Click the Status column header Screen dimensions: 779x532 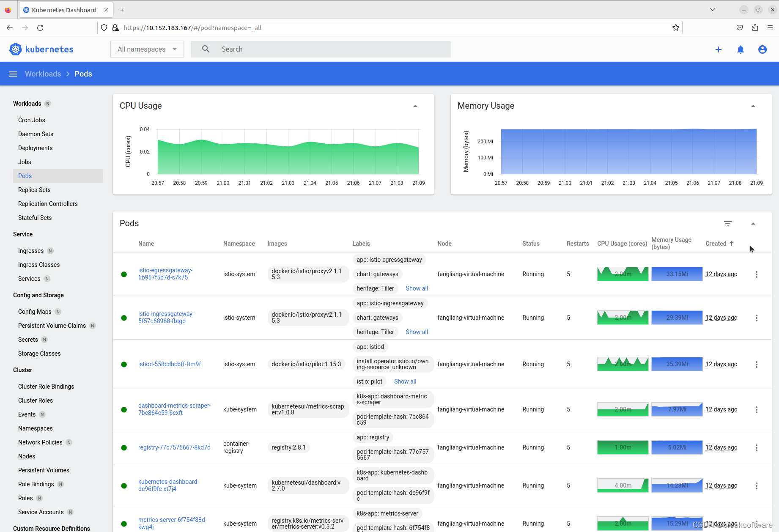click(x=531, y=244)
